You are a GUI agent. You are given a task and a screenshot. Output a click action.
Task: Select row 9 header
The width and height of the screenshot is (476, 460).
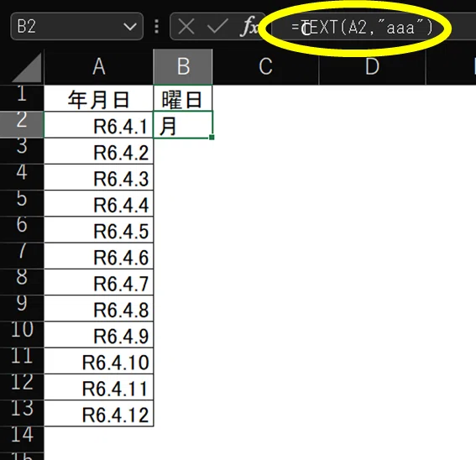tap(22, 307)
